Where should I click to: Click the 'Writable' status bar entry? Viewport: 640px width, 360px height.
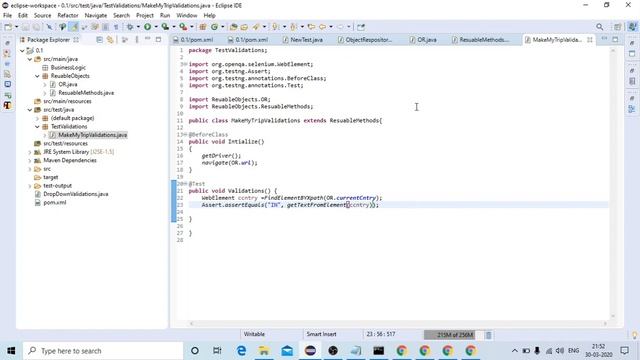tap(254, 334)
